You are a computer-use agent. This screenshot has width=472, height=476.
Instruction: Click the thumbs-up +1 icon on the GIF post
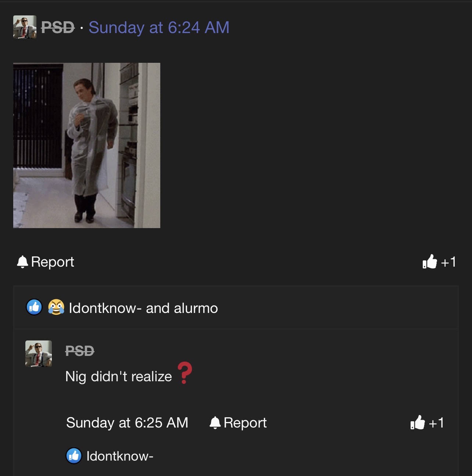click(x=430, y=262)
